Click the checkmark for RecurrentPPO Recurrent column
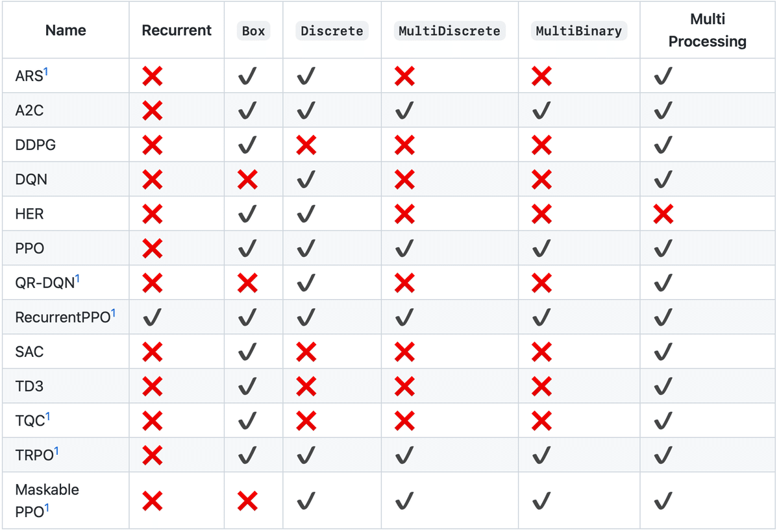This screenshot has height=532, width=779. (x=152, y=317)
